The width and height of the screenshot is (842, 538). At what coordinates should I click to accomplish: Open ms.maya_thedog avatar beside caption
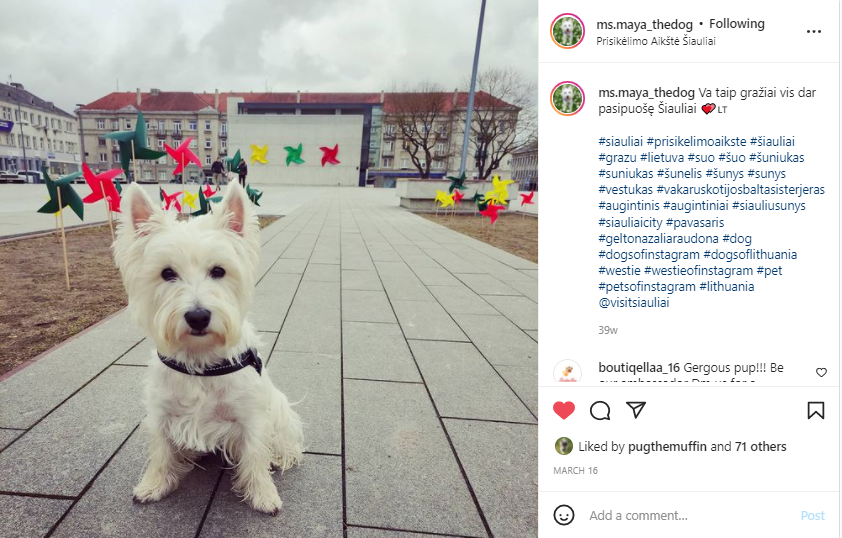click(x=567, y=99)
